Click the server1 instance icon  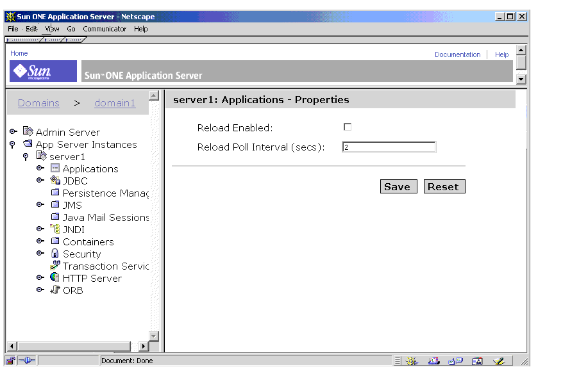pos(41,156)
